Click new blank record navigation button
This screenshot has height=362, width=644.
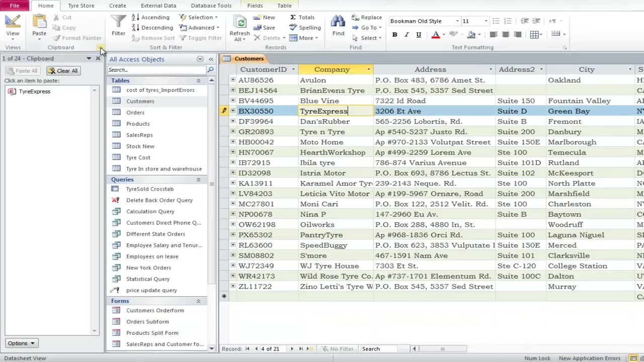[x=310, y=349]
